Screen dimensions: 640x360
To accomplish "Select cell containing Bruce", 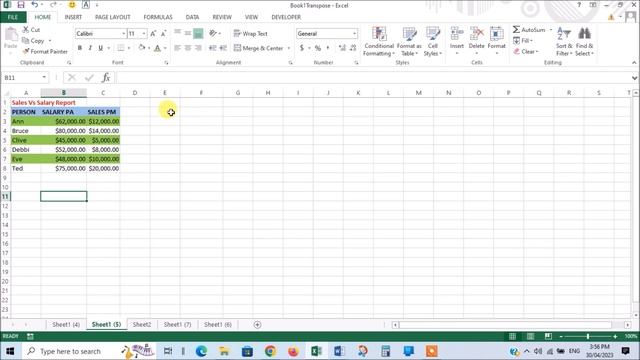I will click(x=26, y=131).
